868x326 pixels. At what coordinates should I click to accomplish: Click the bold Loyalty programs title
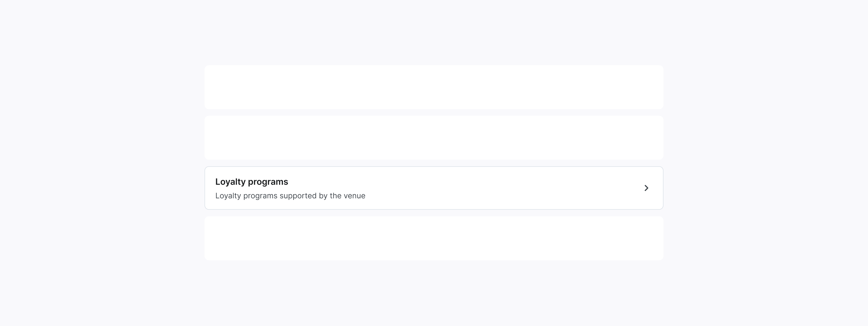[251, 181]
